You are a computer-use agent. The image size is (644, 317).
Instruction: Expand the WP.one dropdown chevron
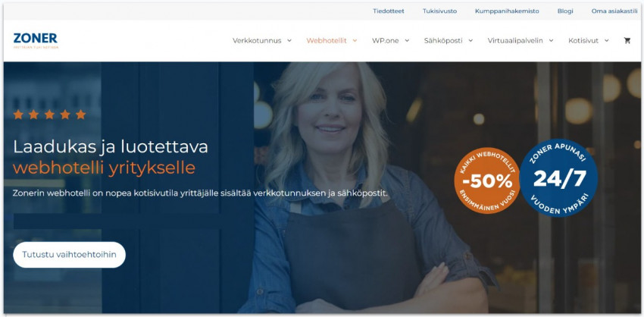click(407, 41)
